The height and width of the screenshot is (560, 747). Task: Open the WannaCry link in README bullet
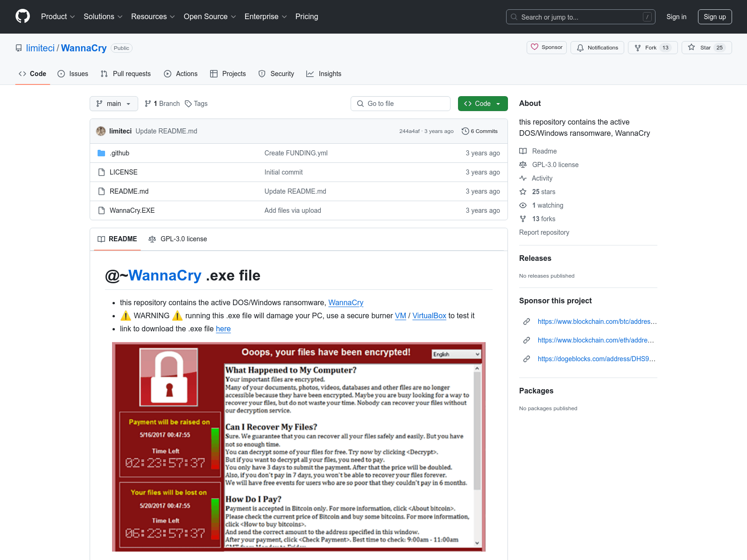pyautogui.click(x=346, y=302)
